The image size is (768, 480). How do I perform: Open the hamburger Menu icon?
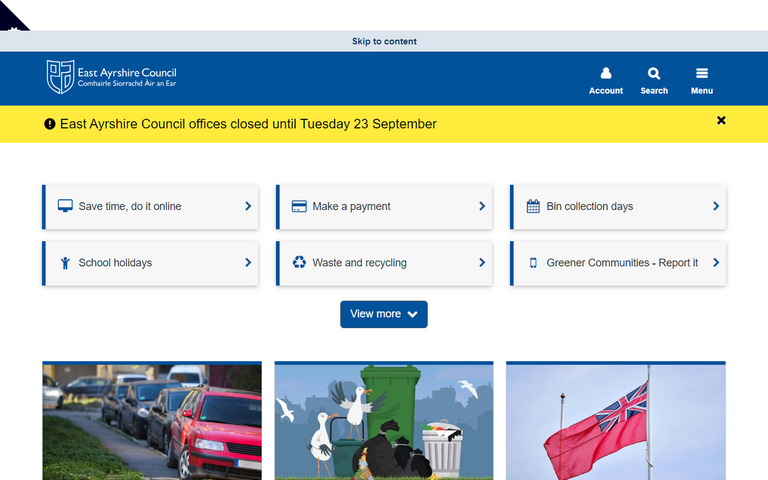pyautogui.click(x=702, y=73)
